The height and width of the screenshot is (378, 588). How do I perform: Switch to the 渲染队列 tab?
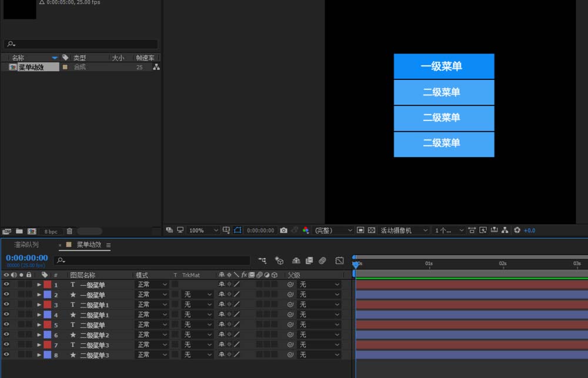[x=26, y=245]
